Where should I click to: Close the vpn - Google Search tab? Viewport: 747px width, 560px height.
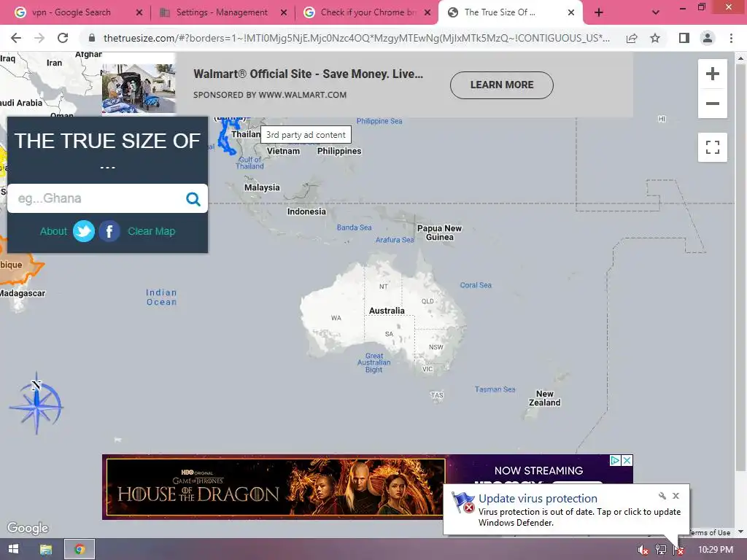[x=139, y=13]
